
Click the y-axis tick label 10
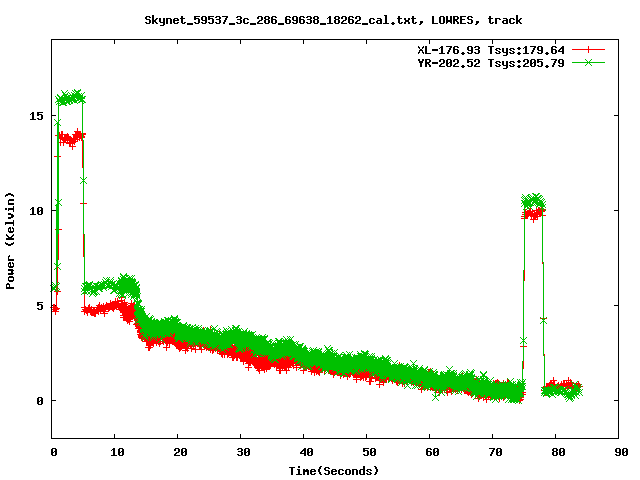[36, 211]
